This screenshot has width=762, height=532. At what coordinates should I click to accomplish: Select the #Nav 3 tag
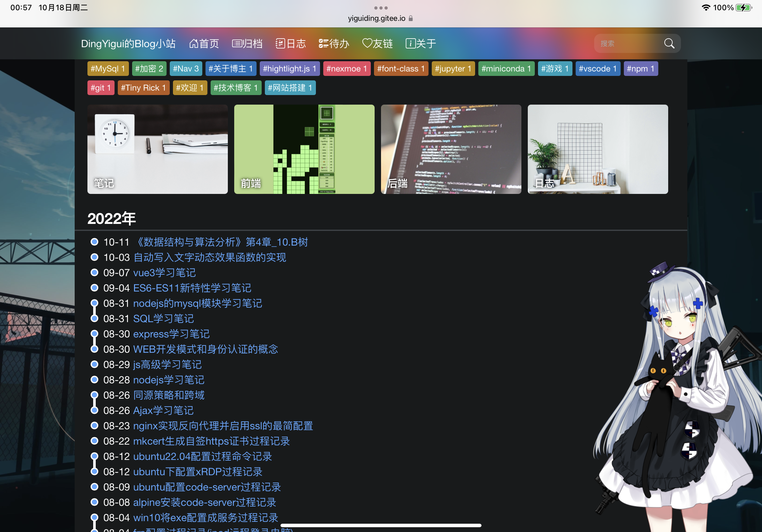tap(185, 69)
